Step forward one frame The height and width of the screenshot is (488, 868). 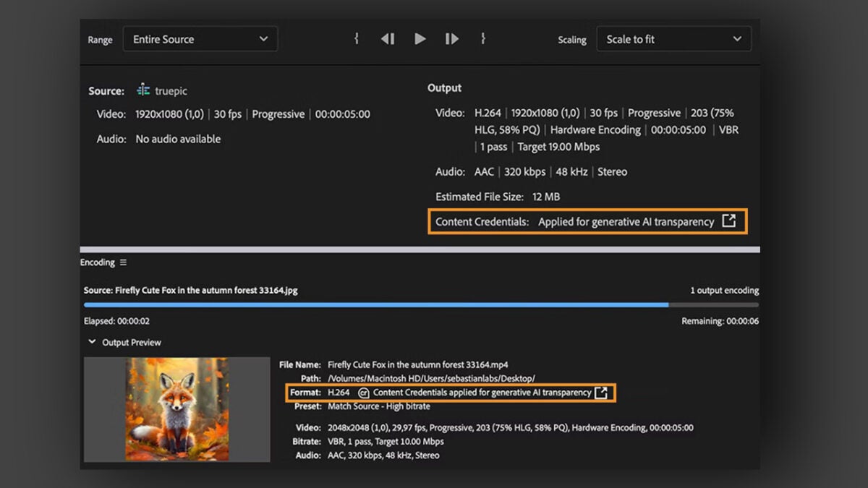click(452, 39)
